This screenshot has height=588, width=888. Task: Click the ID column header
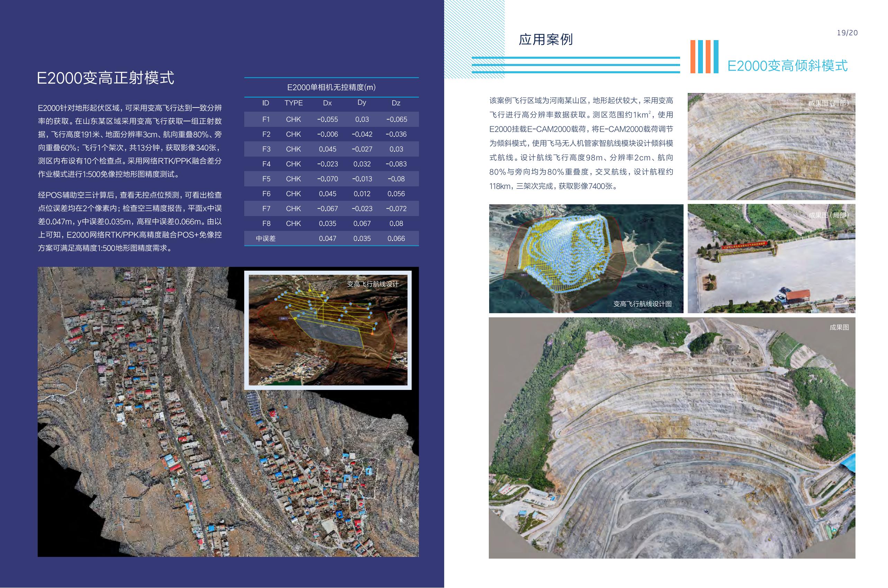(266, 103)
